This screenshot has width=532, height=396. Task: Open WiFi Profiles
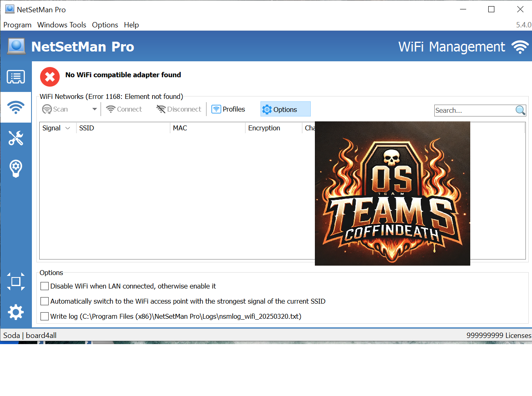tap(228, 109)
